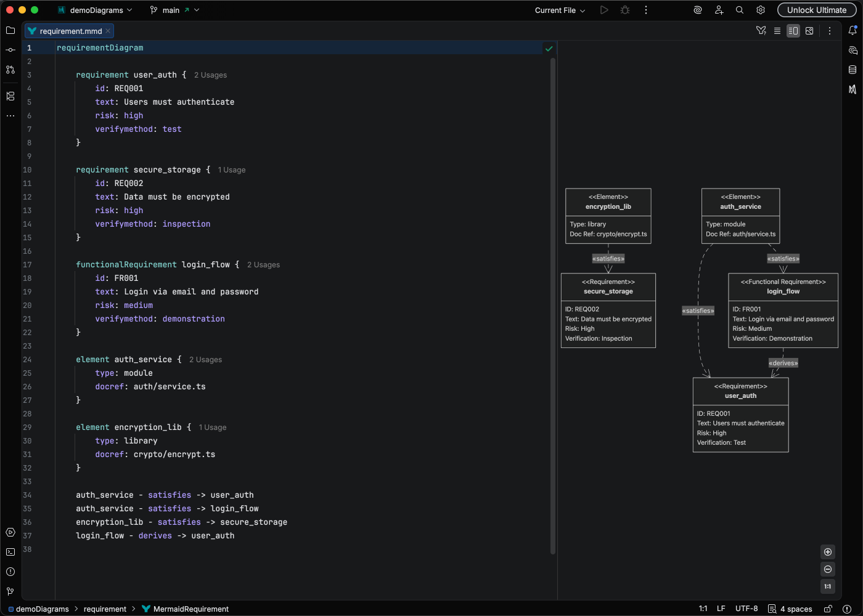This screenshot has height=616, width=863.
Task: Zoom out of the diagram preview
Action: pos(828,569)
